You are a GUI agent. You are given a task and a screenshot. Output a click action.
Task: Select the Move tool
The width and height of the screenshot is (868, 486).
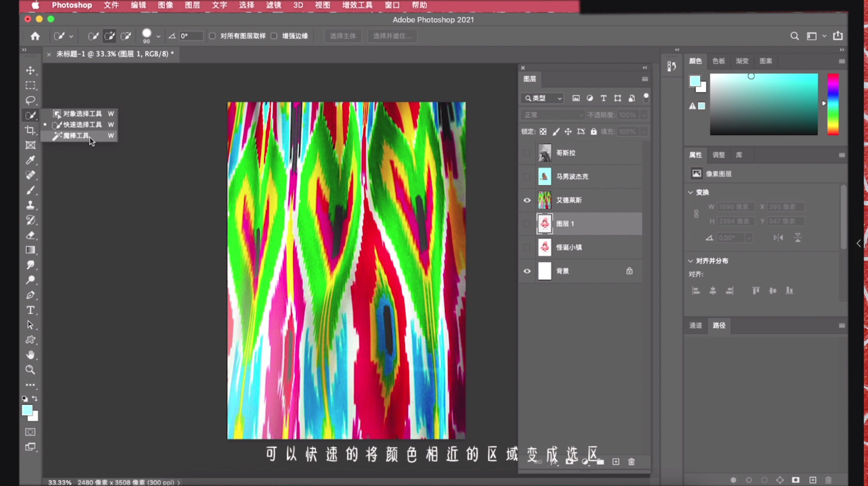pos(30,71)
